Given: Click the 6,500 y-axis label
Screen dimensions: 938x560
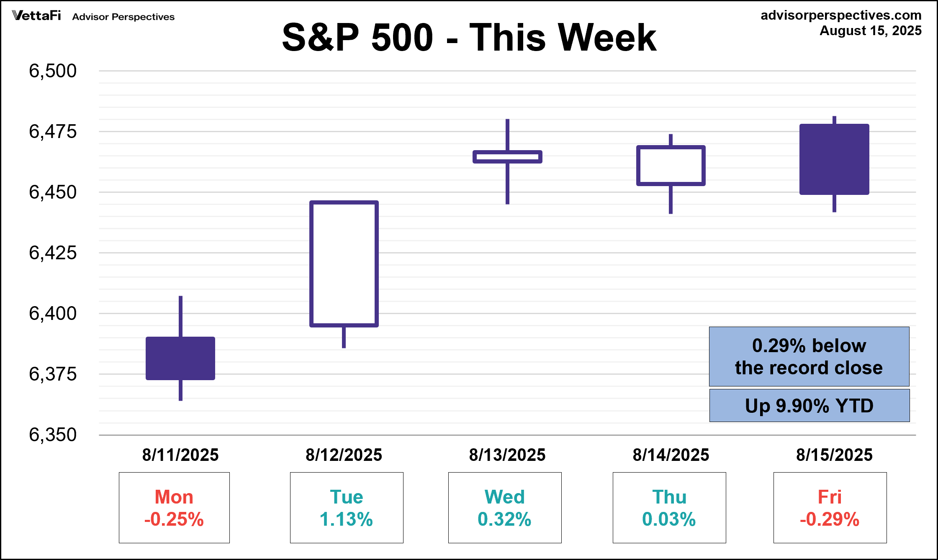Looking at the screenshot, I should 53,71.
